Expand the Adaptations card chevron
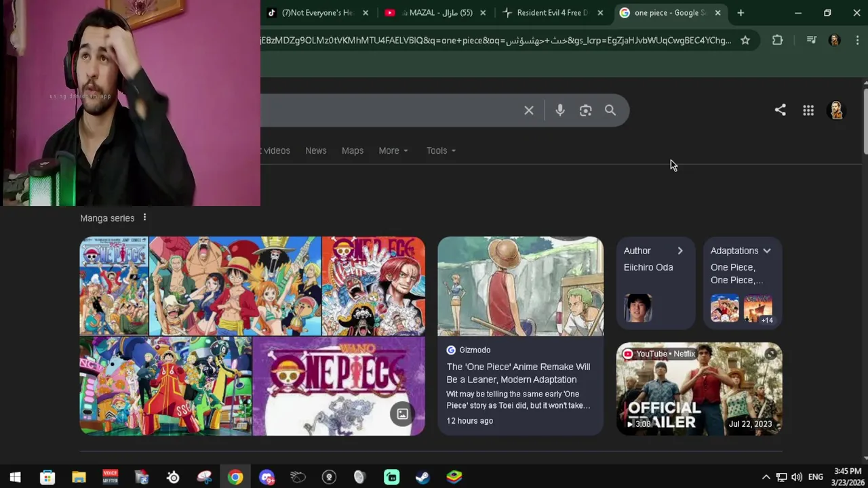This screenshot has width=868, height=488. [x=767, y=251]
